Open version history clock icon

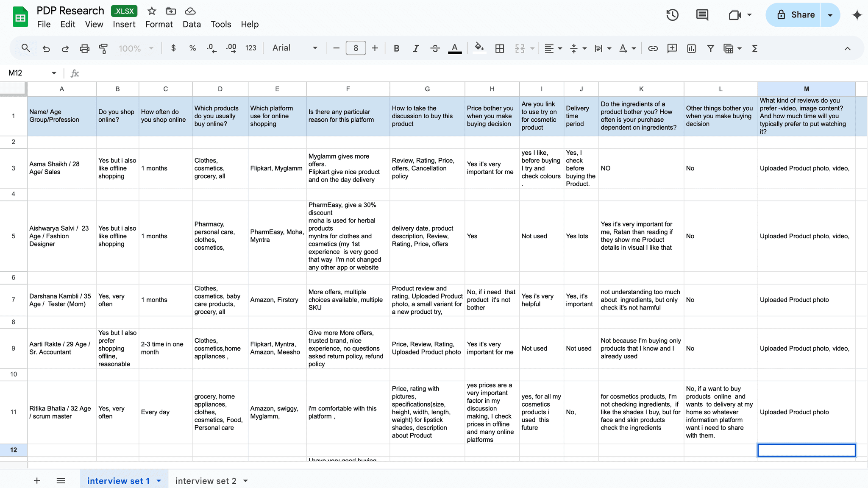[x=672, y=15]
